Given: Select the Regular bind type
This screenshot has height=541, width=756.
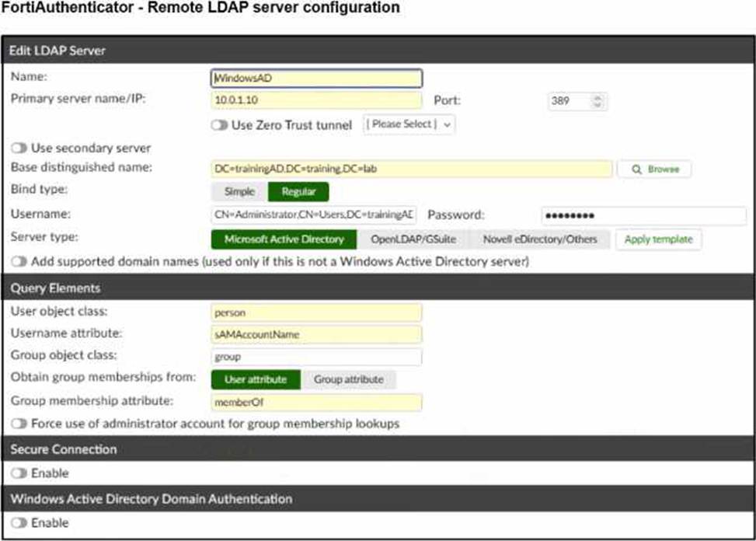Looking at the screenshot, I should pyautogui.click(x=298, y=191).
